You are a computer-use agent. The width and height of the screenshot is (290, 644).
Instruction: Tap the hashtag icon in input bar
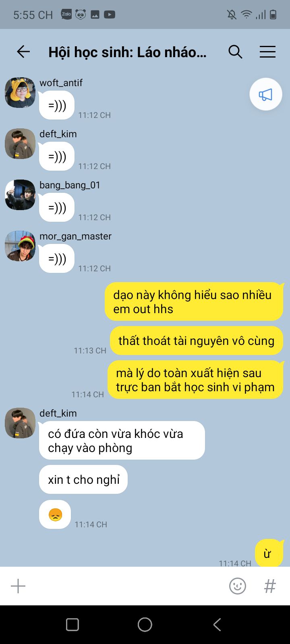tap(270, 586)
